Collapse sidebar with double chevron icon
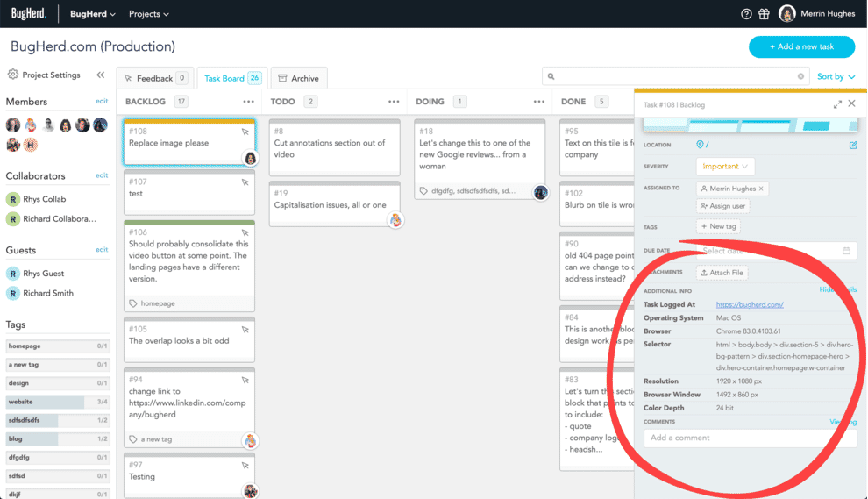This screenshot has width=868, height=499. (100, 75)
